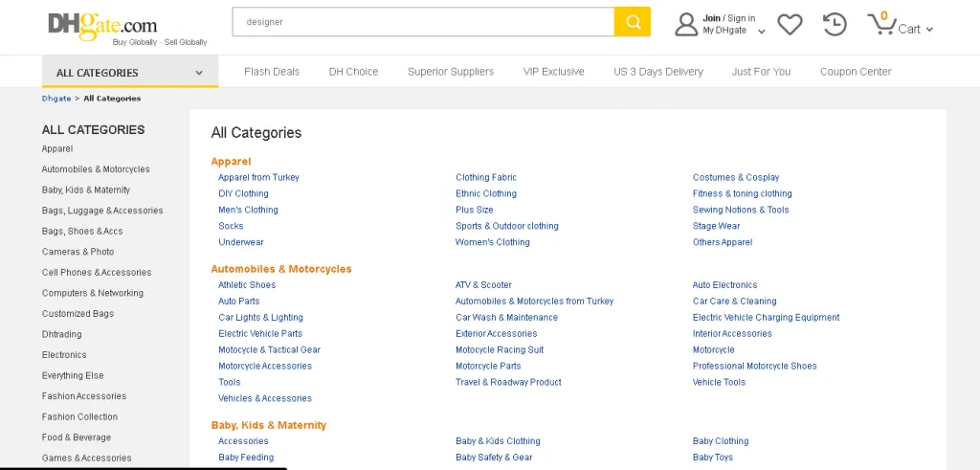Image resolution: width=980 pixels, height=470 pixels.
Task: Open Electric Vehicle Charging Equipment link
Action: (x=767, y=318)
